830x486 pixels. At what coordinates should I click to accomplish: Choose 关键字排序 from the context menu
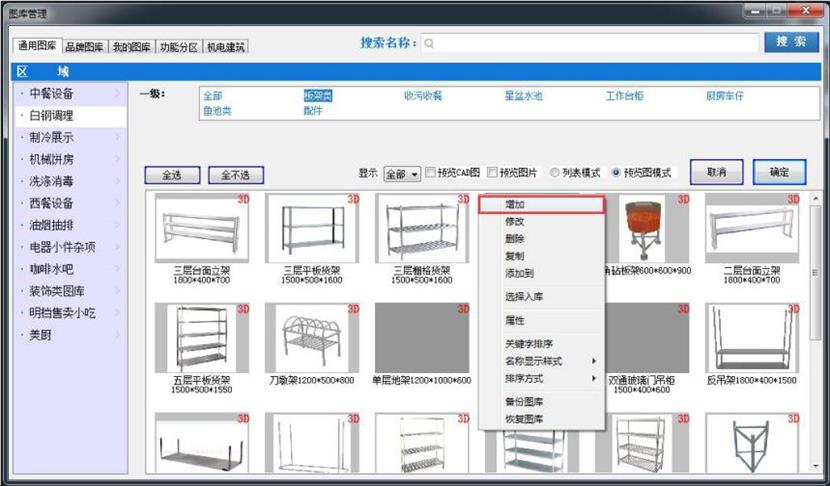(x=542, y=344)
